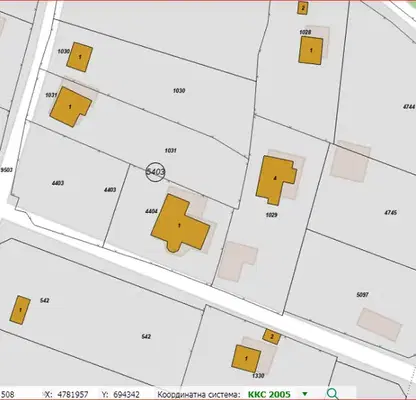Click the 1030 parcel label in the center
Viewport: 416px width, 400px height.
point(179,91)
